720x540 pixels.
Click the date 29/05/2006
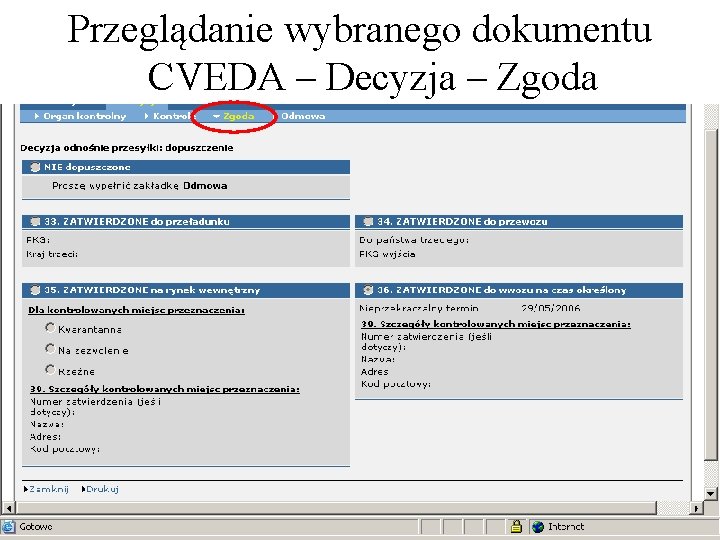(x=551, y=308)
